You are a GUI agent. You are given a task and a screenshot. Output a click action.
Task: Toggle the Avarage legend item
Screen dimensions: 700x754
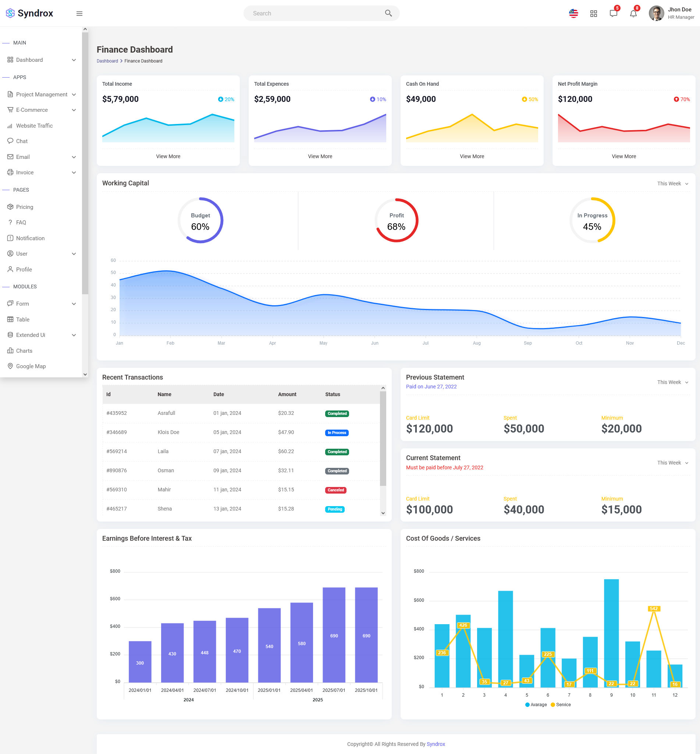536,705
